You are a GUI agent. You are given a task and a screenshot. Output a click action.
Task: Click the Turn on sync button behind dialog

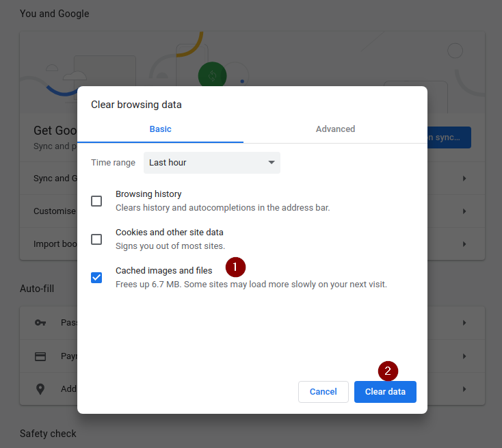(449, 137)
